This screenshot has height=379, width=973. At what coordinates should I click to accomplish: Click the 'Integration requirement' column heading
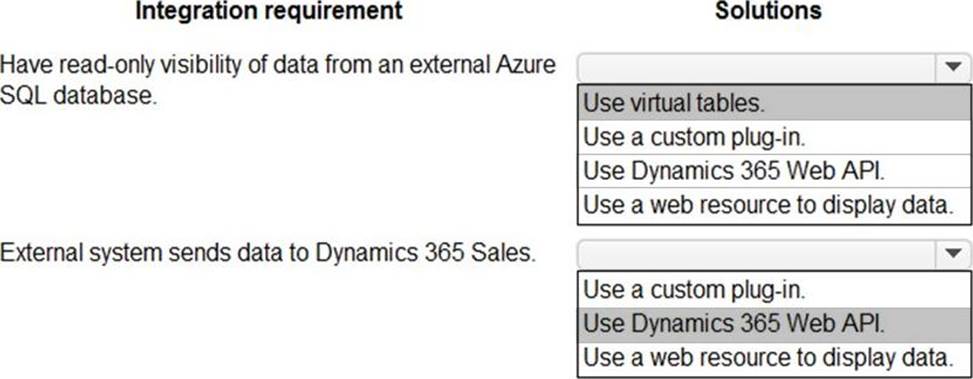[x=269, y=11]
